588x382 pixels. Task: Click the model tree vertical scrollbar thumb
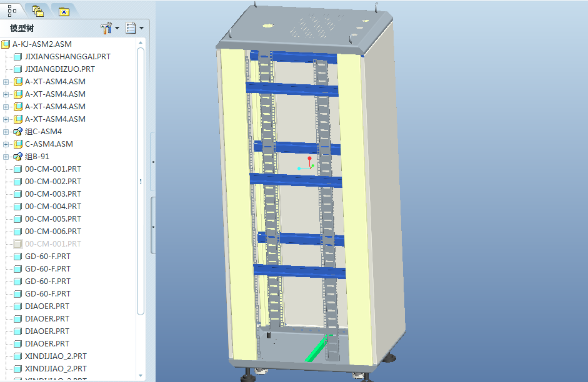141,181
